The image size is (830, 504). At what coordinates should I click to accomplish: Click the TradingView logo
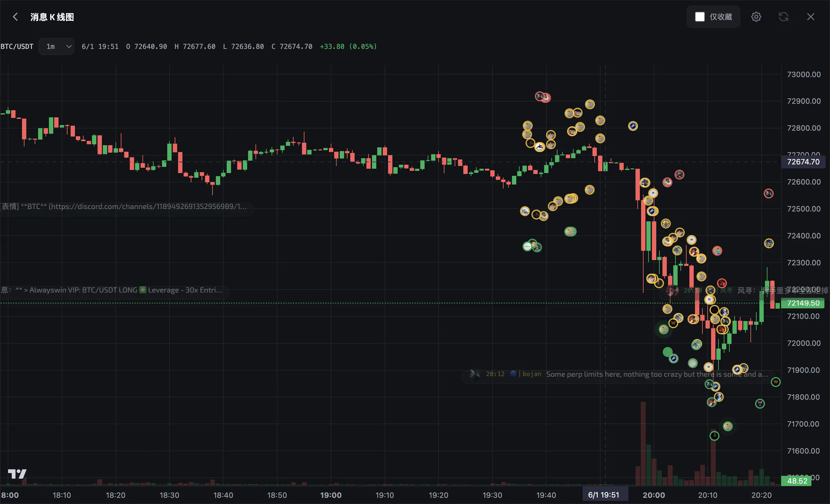click(x=17, y=474)
